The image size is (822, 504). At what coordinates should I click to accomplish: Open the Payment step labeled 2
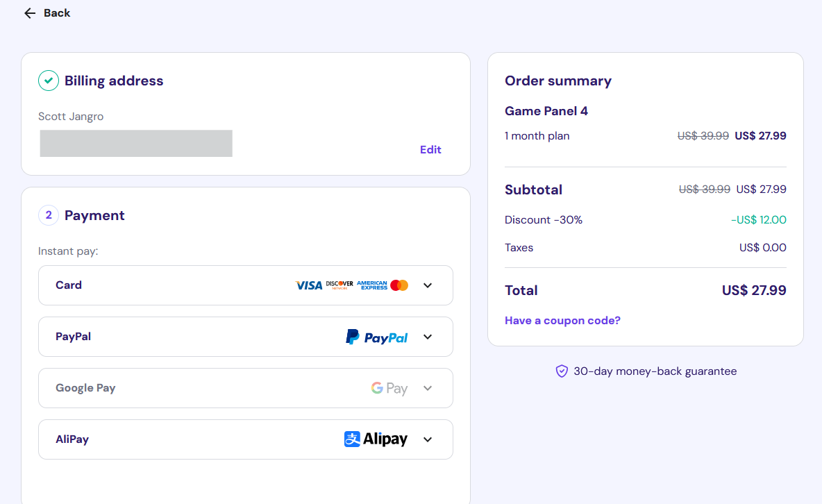[x=48, y=215]
